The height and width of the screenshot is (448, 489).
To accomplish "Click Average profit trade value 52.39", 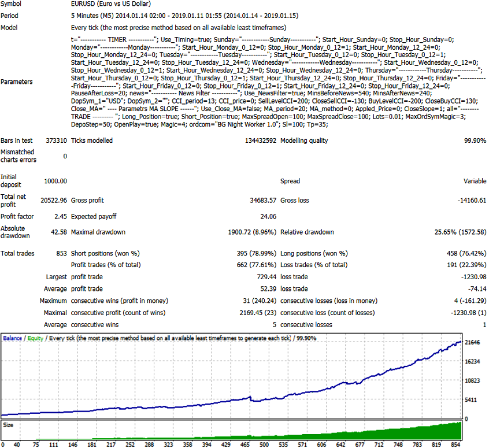I will pos(268,289).
